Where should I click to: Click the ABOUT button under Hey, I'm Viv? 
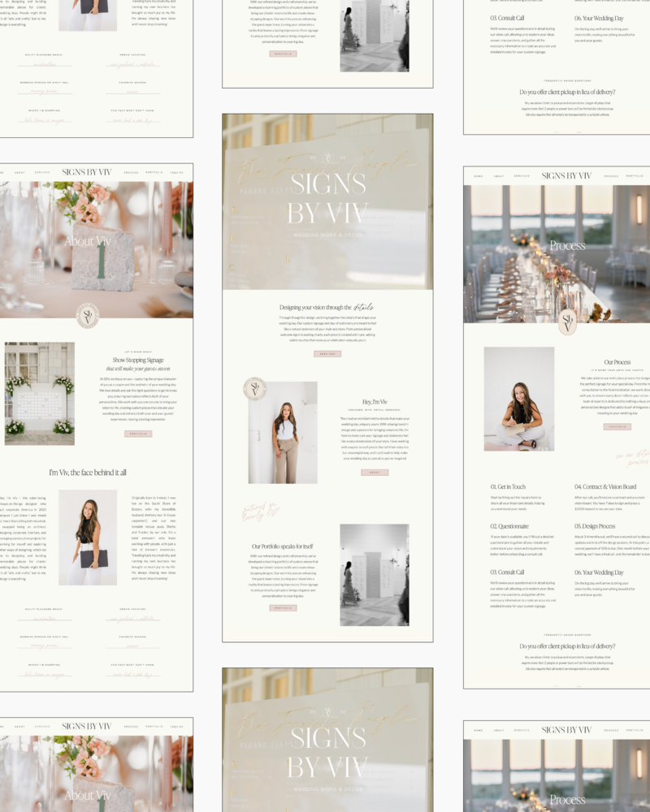(375, 473)
